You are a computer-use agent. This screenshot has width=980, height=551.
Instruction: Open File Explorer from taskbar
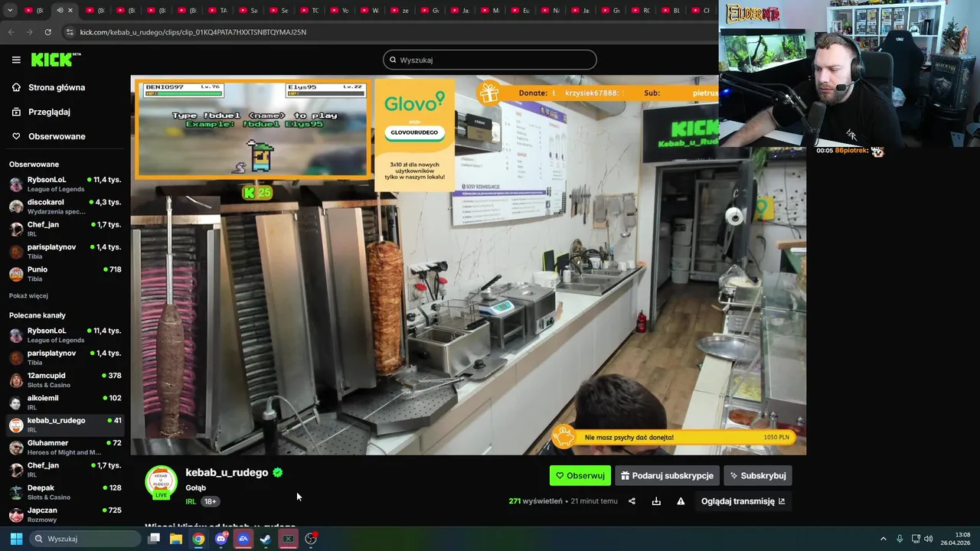click(x=176, y=539)
